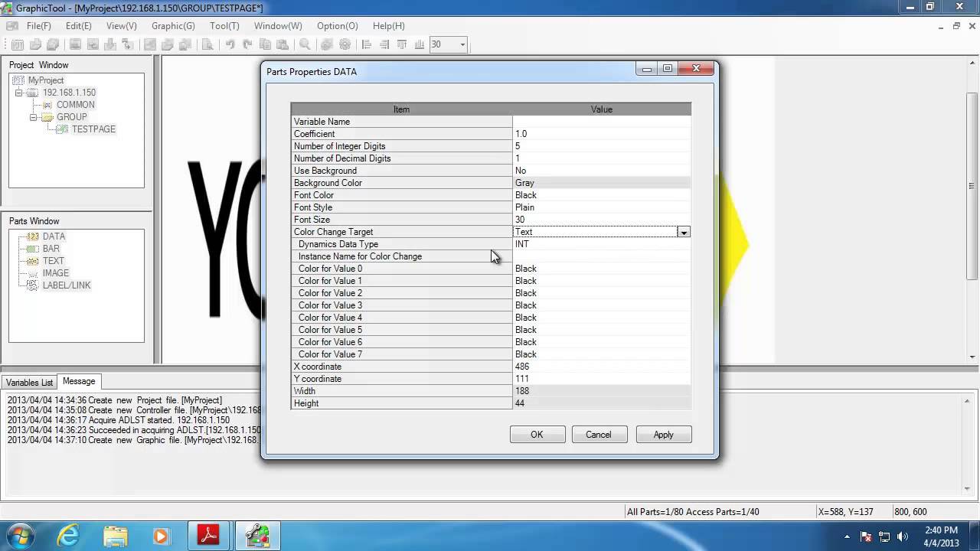Click the taskbar clock showing 2:40 PM
Screen dimensions: 980x551
pos(941,536)
